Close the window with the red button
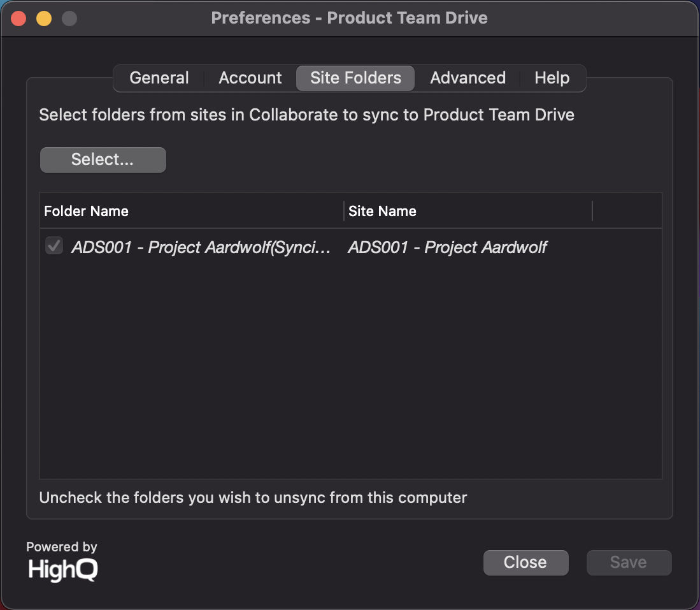 [18, 18]
